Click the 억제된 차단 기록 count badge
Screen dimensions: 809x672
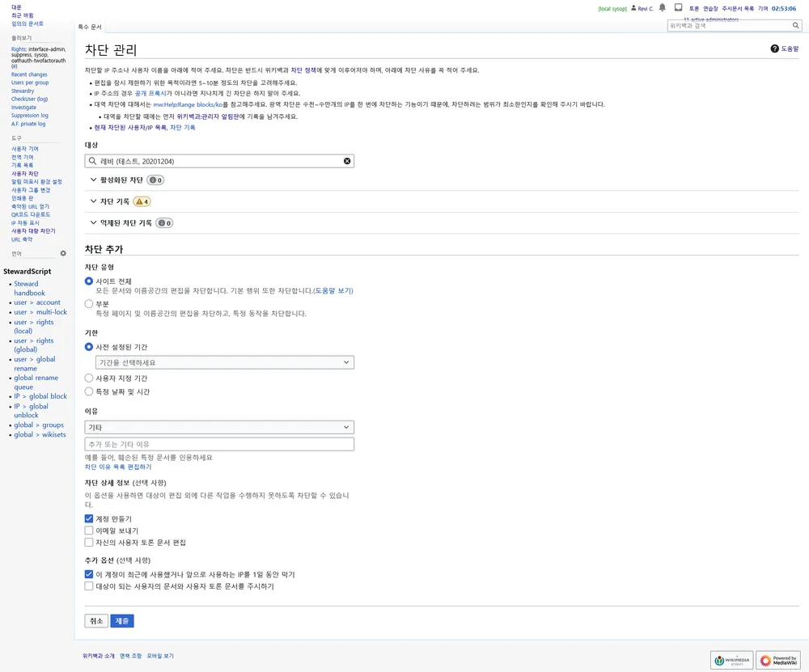click(x=164, y=223)
